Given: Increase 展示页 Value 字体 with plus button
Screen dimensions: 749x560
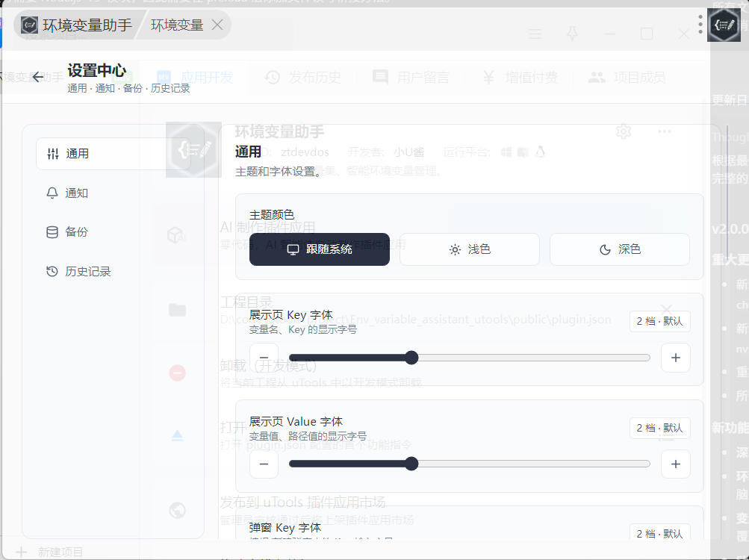Looking at the screenshot, I should click(675, 464).
